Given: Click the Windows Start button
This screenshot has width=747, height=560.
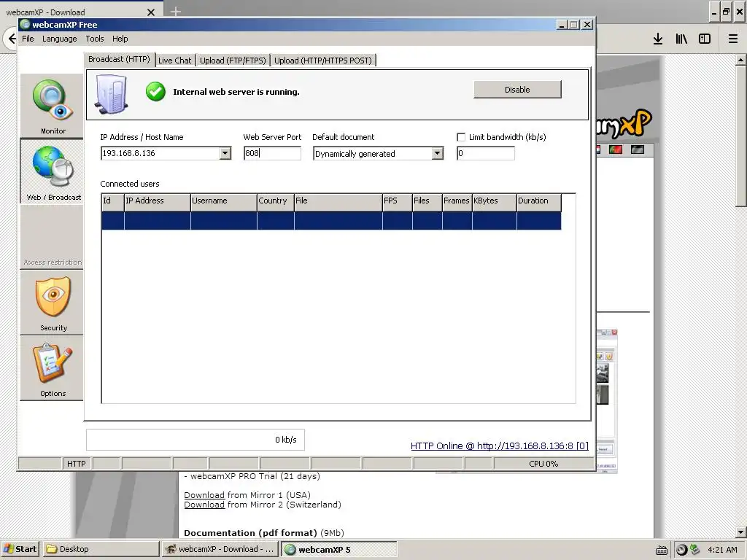Looking at the screenshot, I should (x=20, y=549).
